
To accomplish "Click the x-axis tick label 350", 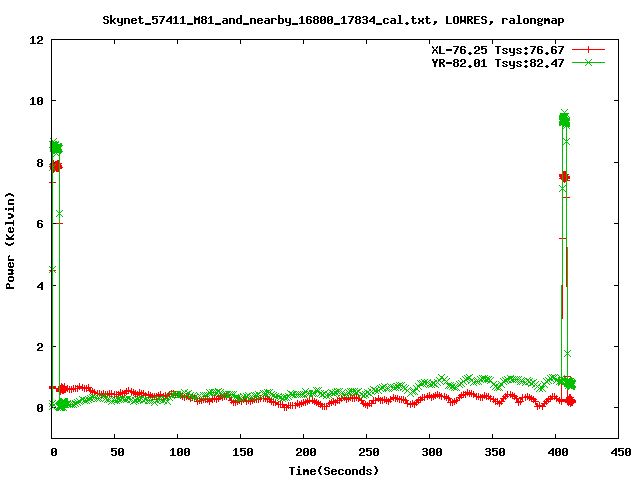I will (x=495, y=452).
